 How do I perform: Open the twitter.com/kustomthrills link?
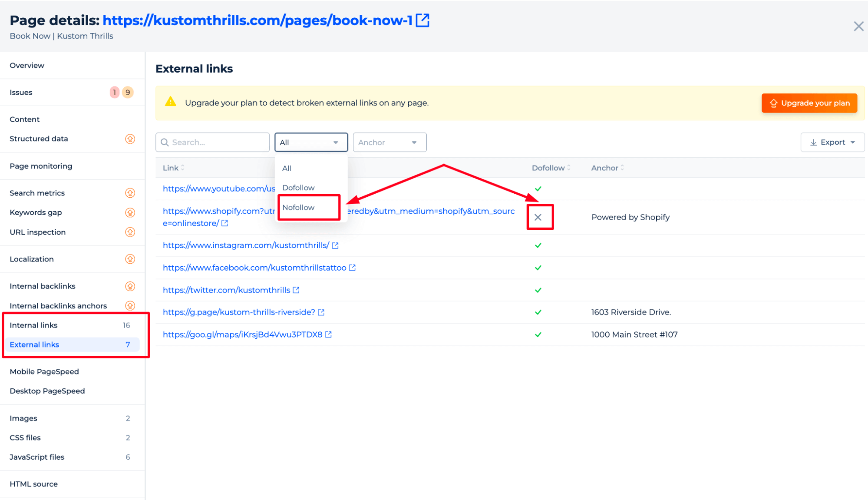(226, 290)
